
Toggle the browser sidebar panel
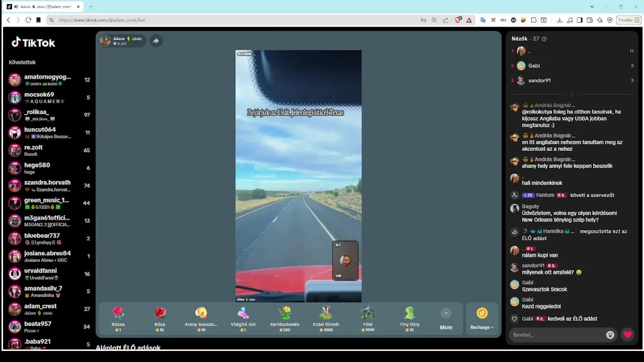click(x=580, y=20)
